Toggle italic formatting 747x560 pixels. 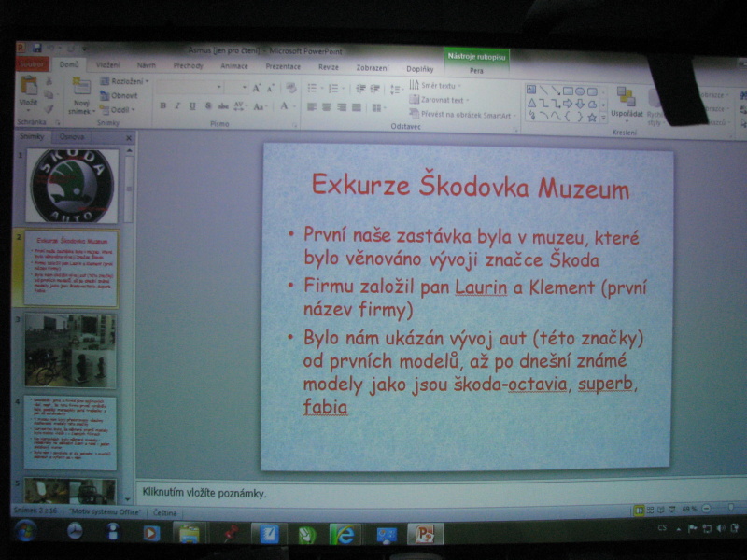click(177, 105)
